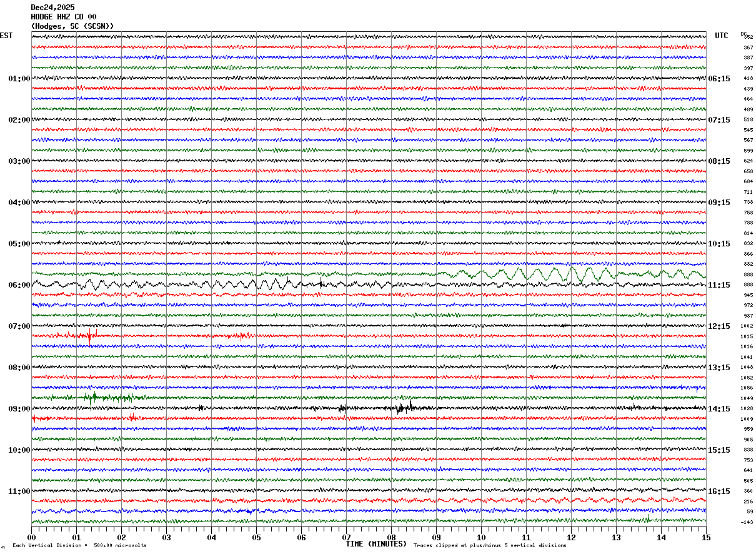Click the '06:00' EST time label
Viewport: 756px width, 554px height.
pos(19,285)
